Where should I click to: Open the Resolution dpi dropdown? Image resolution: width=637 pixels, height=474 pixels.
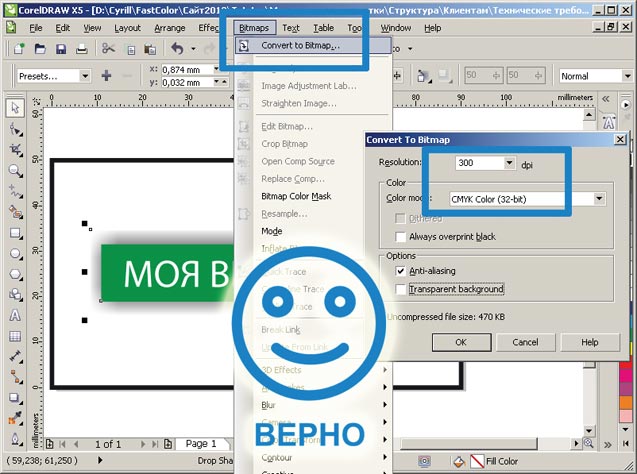(509, 163)
